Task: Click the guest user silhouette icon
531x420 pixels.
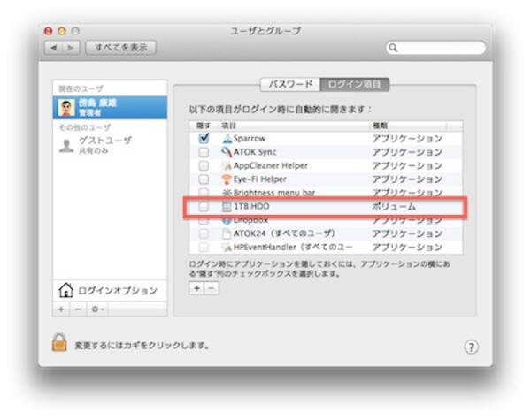Action: point(66,146)
